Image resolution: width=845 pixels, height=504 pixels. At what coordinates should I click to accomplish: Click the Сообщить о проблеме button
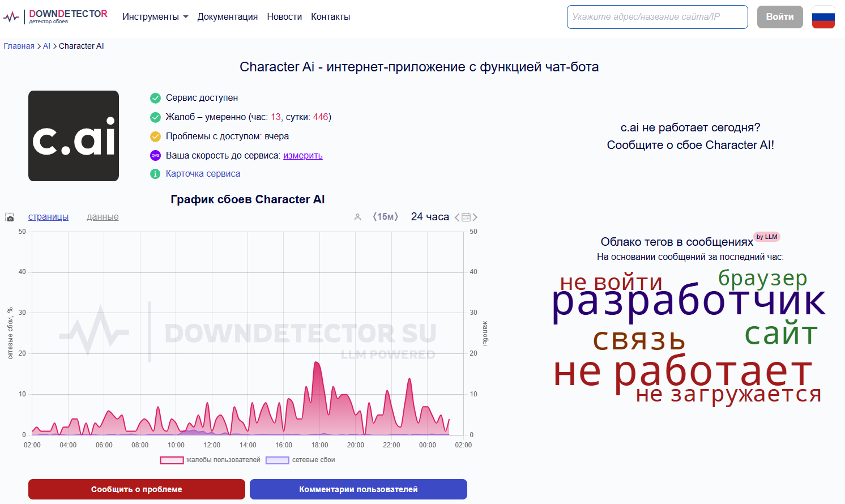[x=136, y=489]
